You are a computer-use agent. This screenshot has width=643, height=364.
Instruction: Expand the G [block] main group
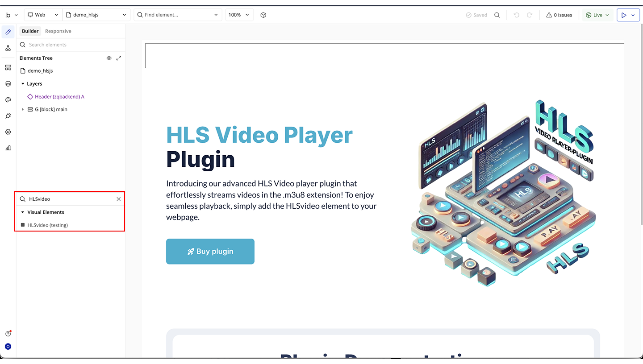tap(23, 109)
